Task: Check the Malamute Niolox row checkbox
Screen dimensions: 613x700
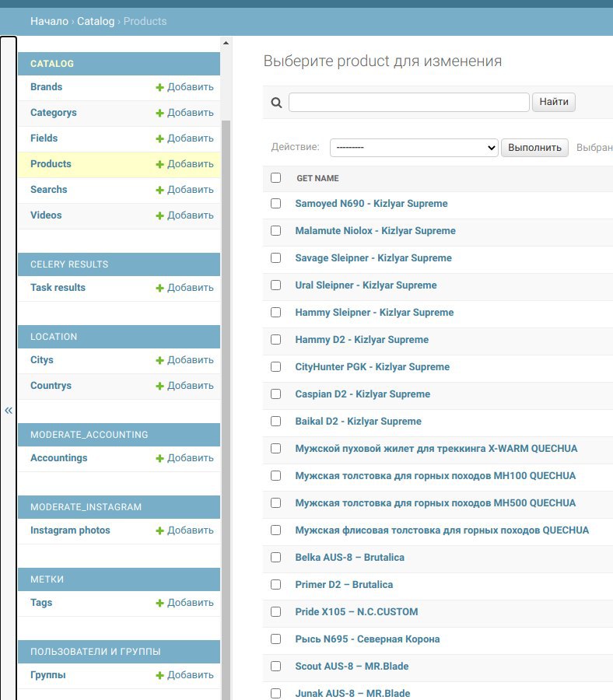Action: 276,231
